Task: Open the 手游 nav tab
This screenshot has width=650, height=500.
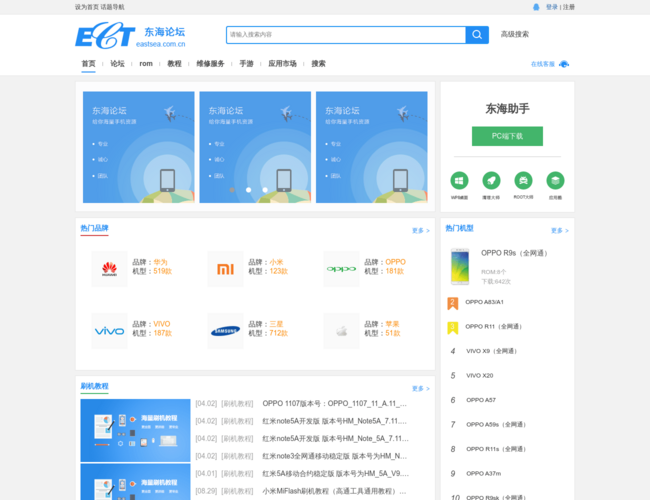Action: pyautogui.click(x=246, y=63)
